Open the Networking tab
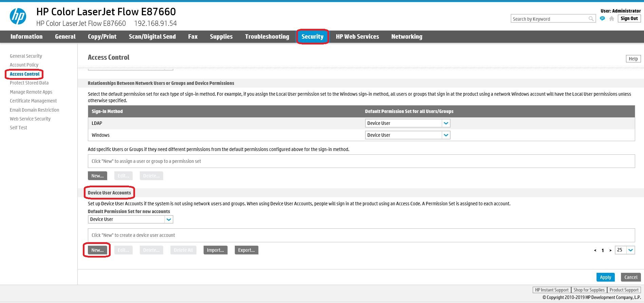Screen dimensions: 644x303 (x=407, y=37)
